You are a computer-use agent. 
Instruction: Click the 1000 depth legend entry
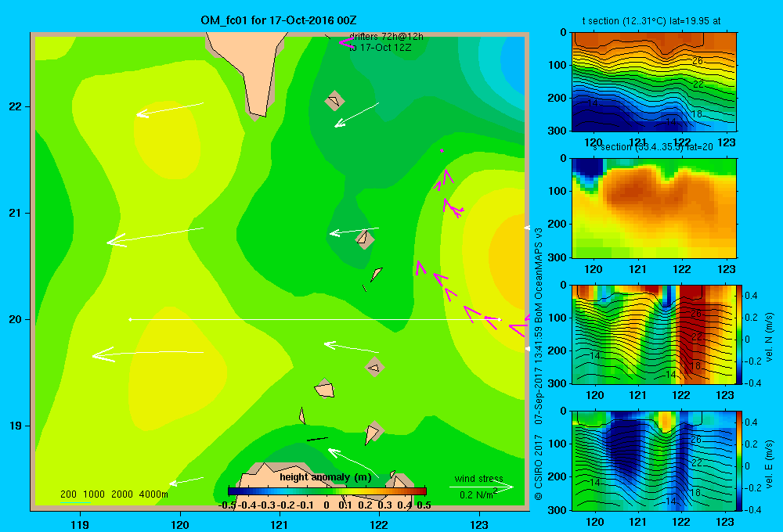click(x=94, y=494)
